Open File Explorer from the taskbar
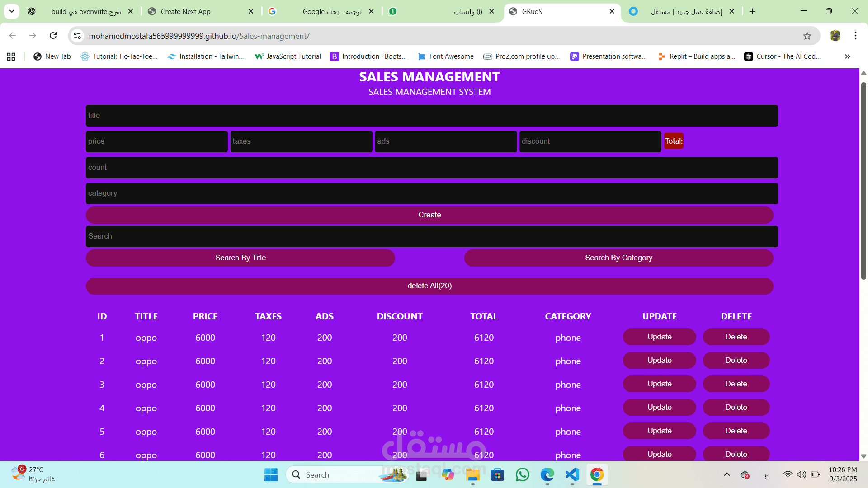 coord(472,475)
